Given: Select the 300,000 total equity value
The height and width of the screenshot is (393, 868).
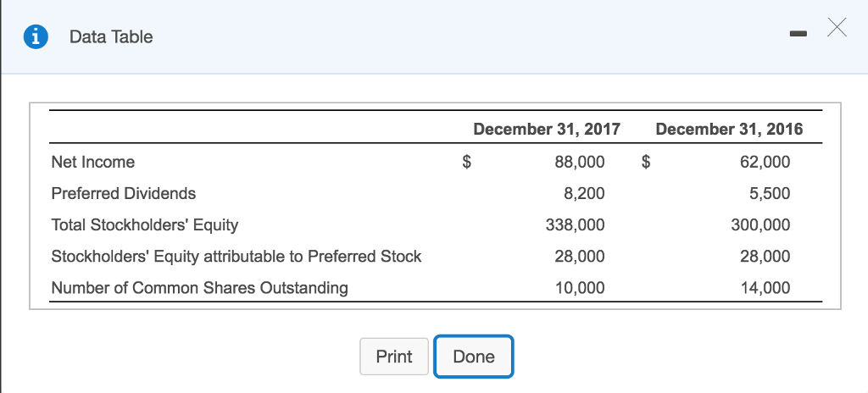Looking at the screenshot, I should 760,224.
